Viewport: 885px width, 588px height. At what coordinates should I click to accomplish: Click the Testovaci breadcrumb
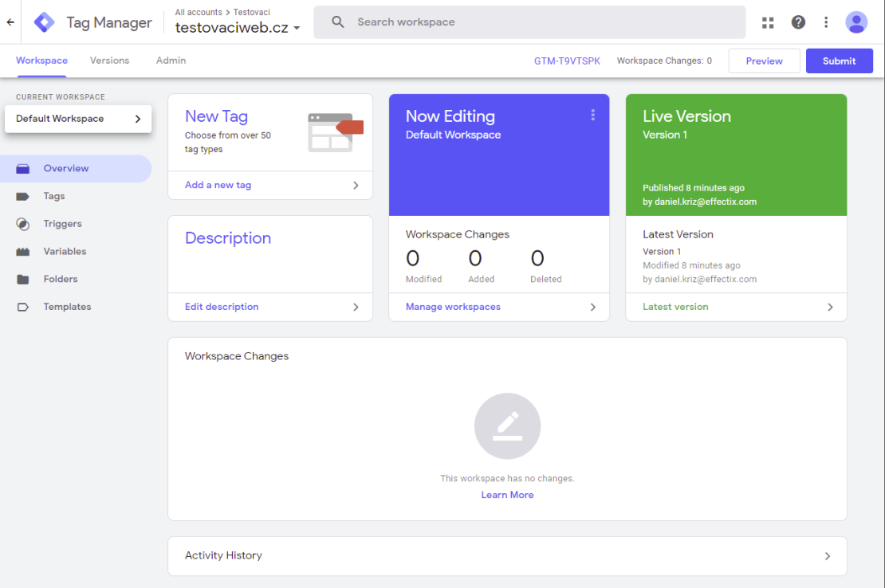(x=252, y=12)
